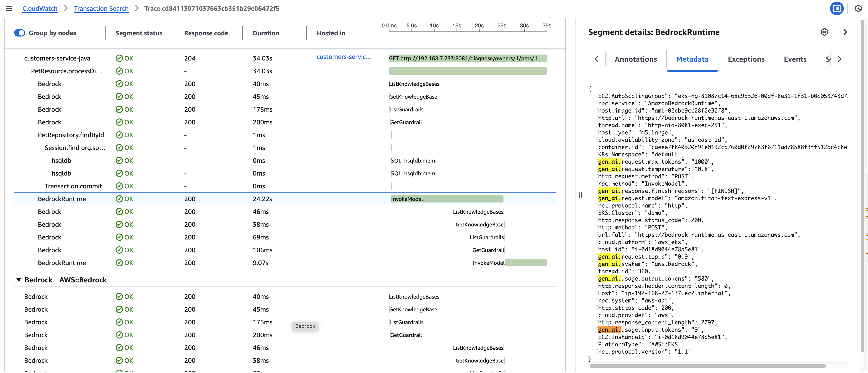Click the split-panel layout icon in the top bar
The width and height of the screenshot is (868, 373).
837,8
